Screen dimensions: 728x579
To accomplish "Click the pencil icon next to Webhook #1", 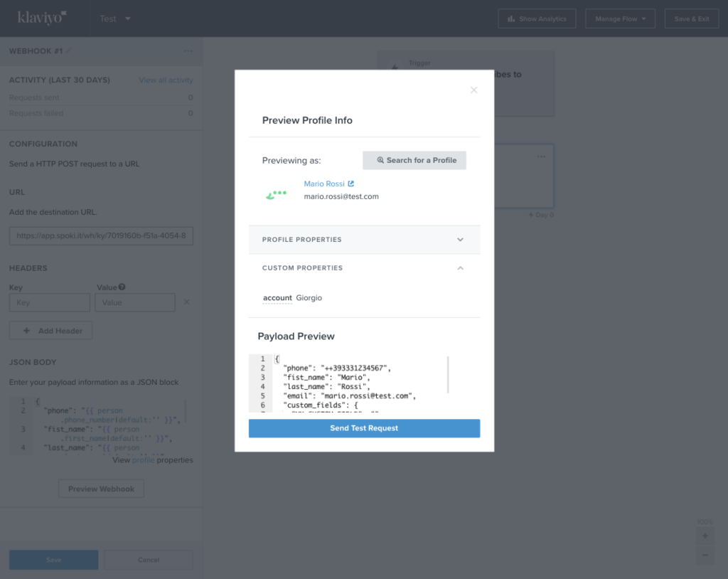I will [x=69, y=51].
